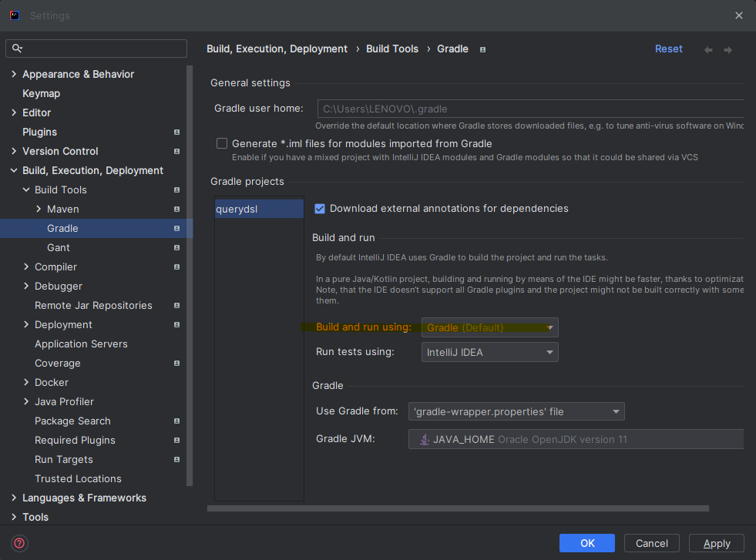This screenshot has width=756, height=560.
Task: Click the Cancel button
Action: point(651,543)
